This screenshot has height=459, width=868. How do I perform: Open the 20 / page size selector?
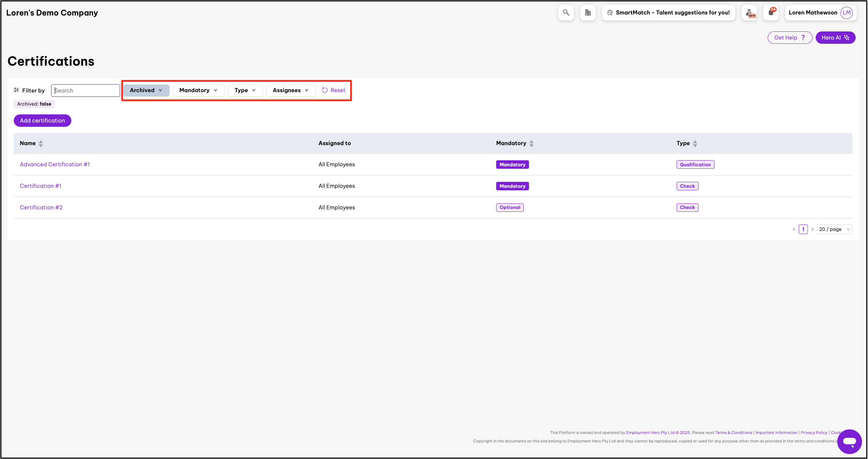click(x=834, y=229)
